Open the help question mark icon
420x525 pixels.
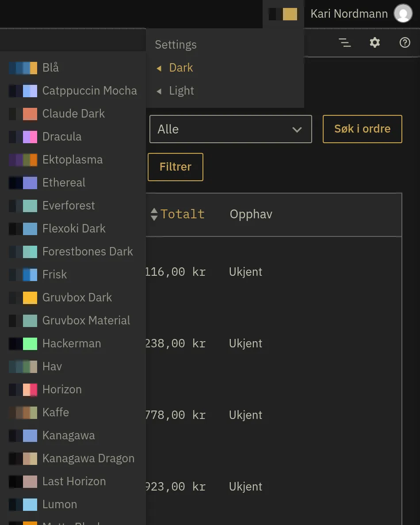click(x=405, y=42)
